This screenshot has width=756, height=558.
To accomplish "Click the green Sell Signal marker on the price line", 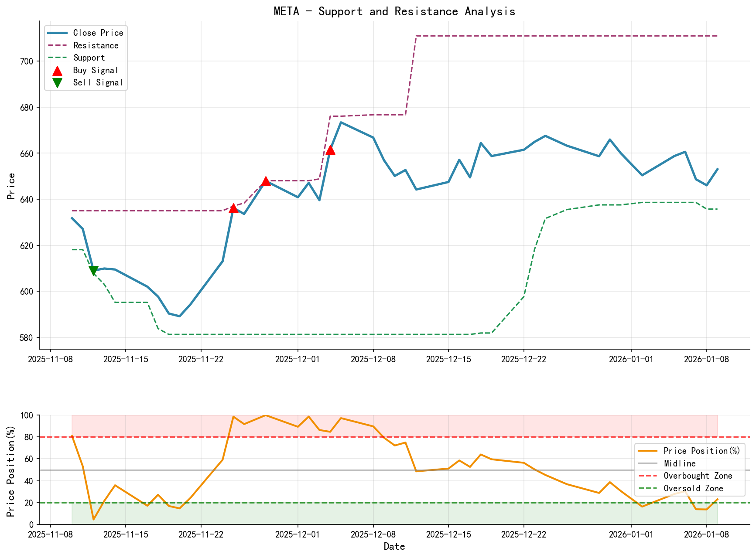I will click(x=94, y=270).
